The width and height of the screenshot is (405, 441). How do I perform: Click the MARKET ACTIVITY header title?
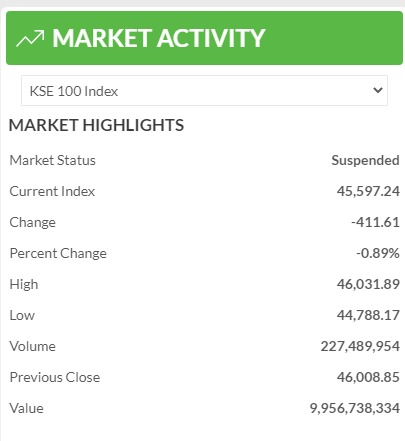pyautogui.click(x=159, y=38)
